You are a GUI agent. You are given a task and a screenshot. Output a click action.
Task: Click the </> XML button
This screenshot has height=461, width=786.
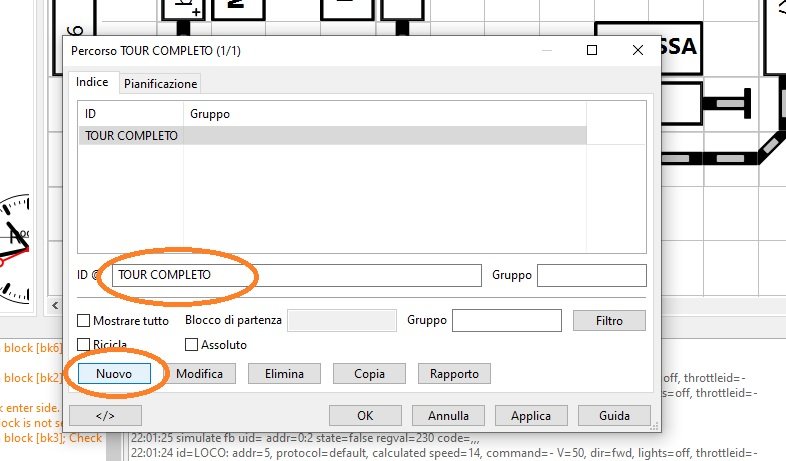(105, 415)
